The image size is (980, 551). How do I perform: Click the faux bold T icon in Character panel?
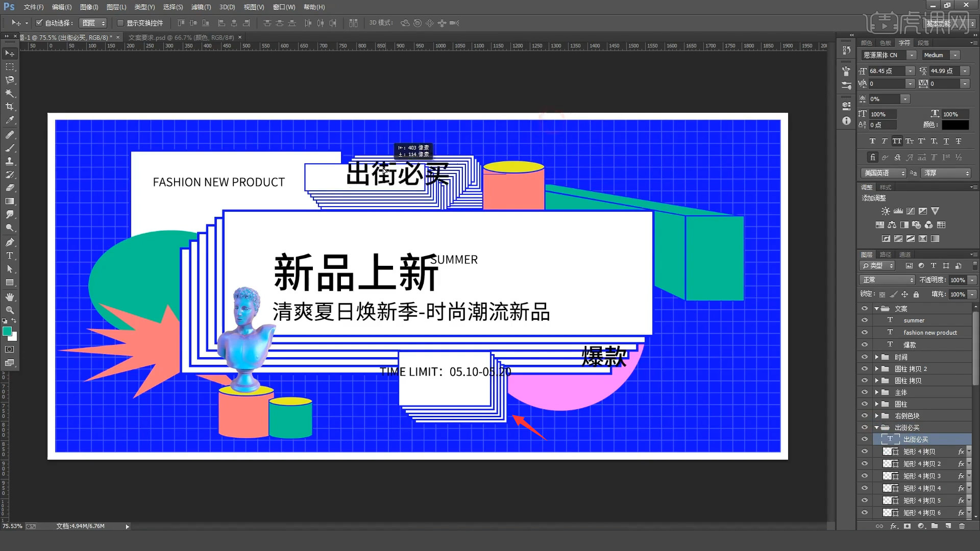pos(873,141)
